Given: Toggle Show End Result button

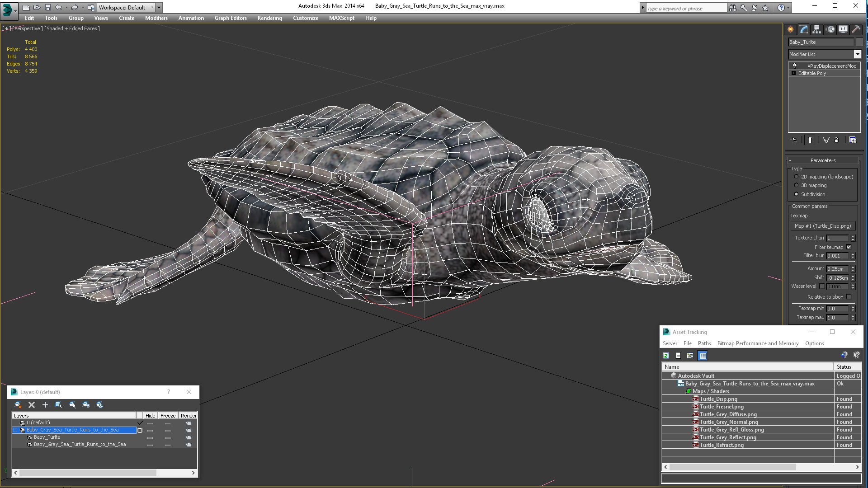Looking at the screenshot, I should [x=810, y=140].
